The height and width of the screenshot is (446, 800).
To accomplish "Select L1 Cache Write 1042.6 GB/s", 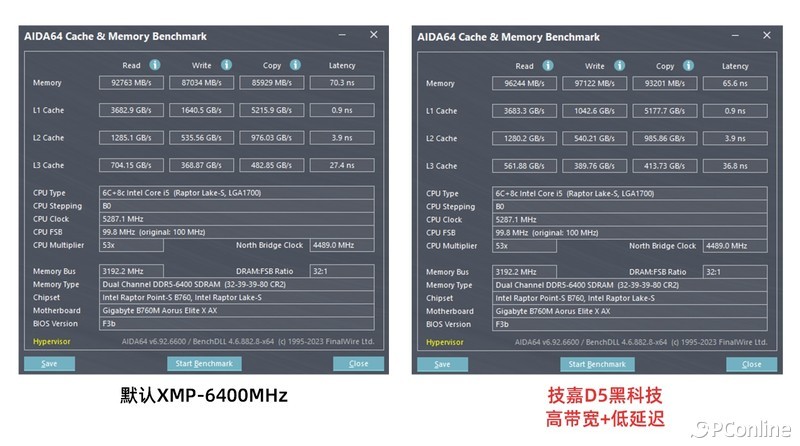I will coord(594,111).
